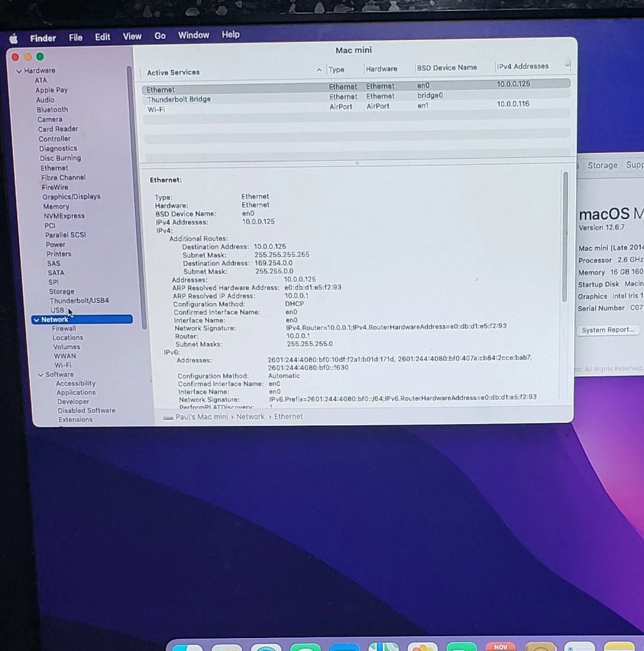Collapse the Hardware section in the sidebar

[x=19, y=70]
